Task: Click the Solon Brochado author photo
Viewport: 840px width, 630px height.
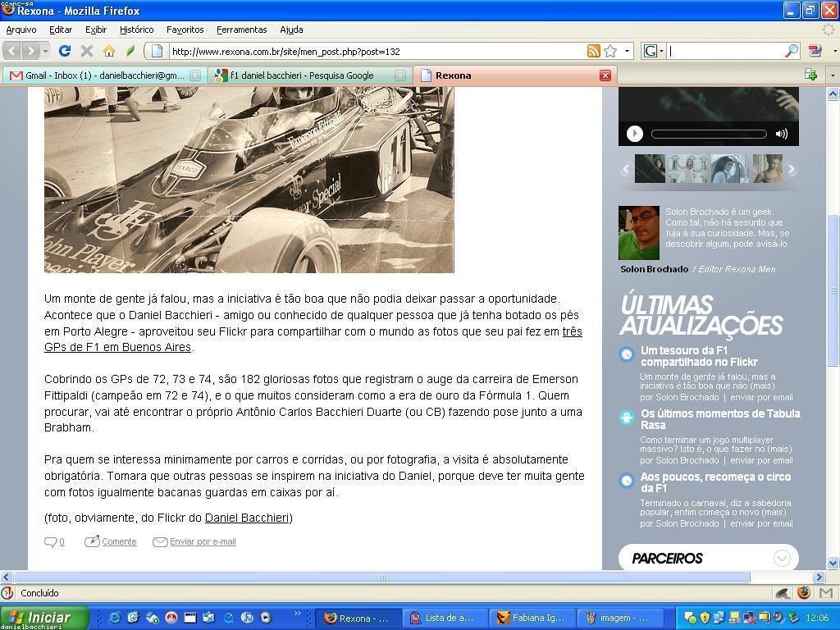Action: point(638,233)
